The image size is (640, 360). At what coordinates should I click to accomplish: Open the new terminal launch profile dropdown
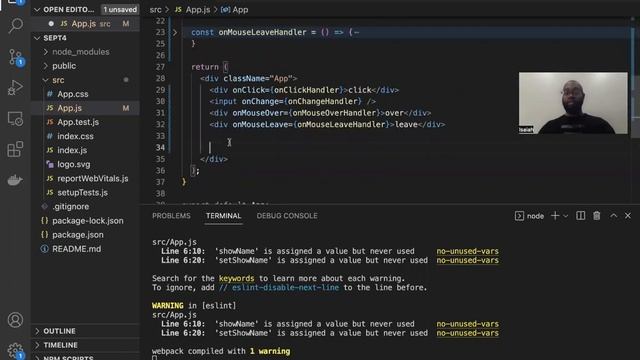[565, 216]
